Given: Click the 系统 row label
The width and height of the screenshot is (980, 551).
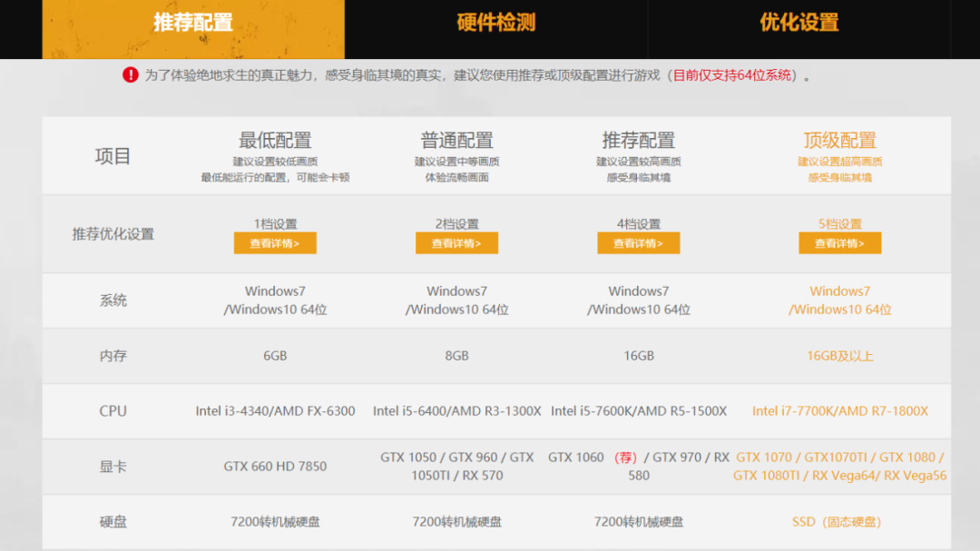Looking at the screenshot, I should tap(113, 300).
